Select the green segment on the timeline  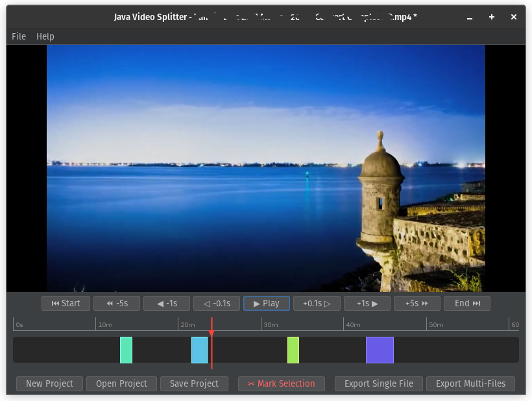pyautogui.click(x=293, y=350)
